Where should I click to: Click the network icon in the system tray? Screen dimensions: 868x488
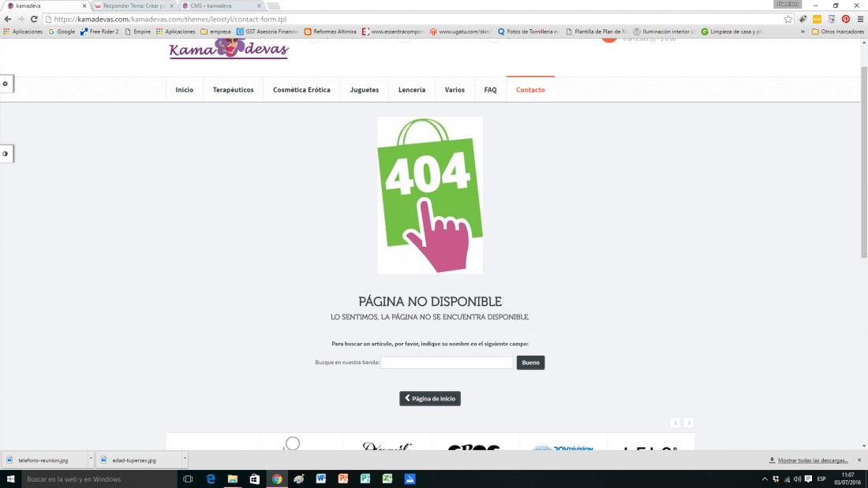point(787,479)
